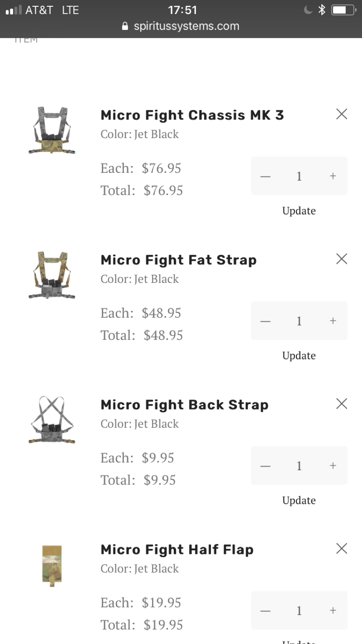The height and width of the screenshot is (644, 362).
Task: Edit the Chassis MK 3 quantity field
Action: pos(299,176)
